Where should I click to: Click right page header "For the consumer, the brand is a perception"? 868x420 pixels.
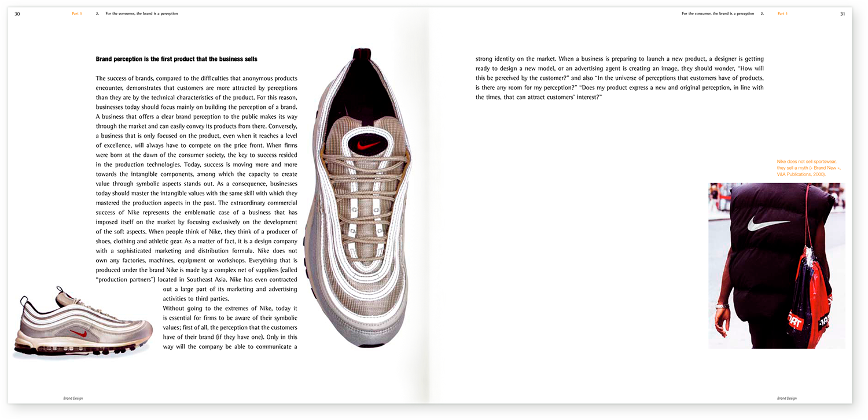click(718, 13)
